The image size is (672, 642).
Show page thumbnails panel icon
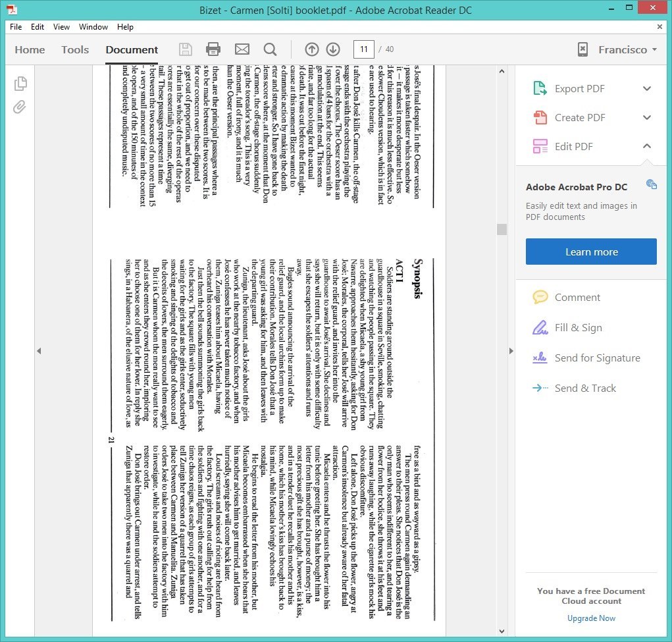(20, 83)
